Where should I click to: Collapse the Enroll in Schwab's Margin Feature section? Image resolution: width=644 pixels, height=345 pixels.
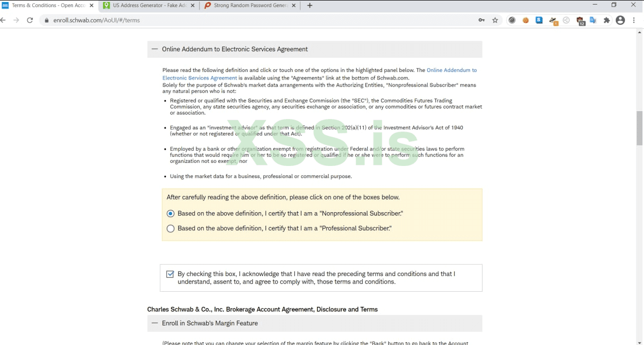click(314, 323)
